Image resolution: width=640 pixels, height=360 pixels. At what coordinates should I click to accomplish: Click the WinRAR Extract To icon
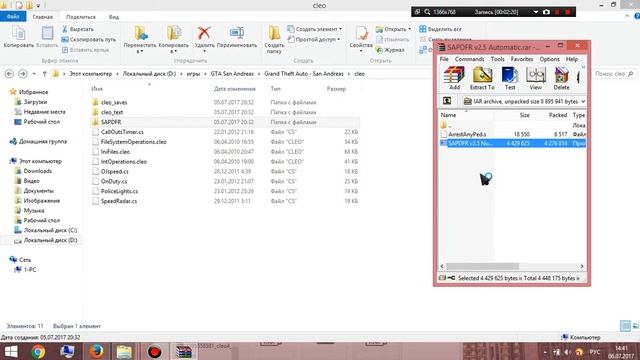pyautogui.click(x=482, y=76)
